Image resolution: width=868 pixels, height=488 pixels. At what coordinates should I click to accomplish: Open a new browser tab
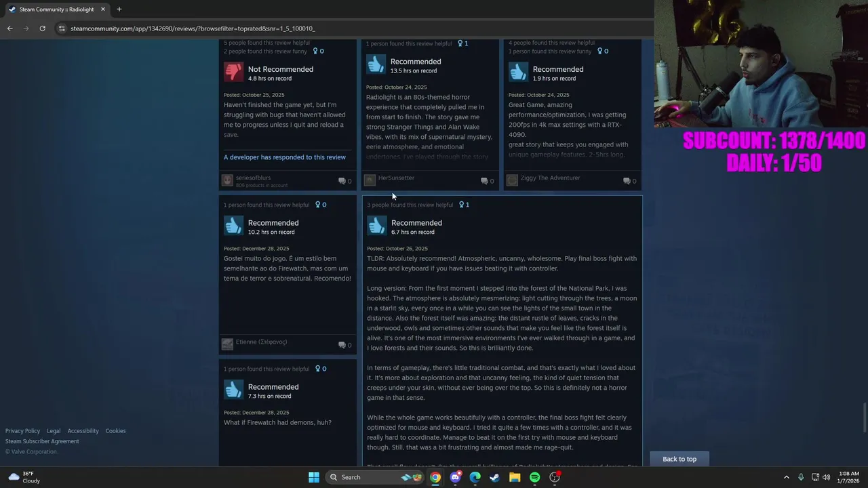pyautogui.click(x=119, y=9)
